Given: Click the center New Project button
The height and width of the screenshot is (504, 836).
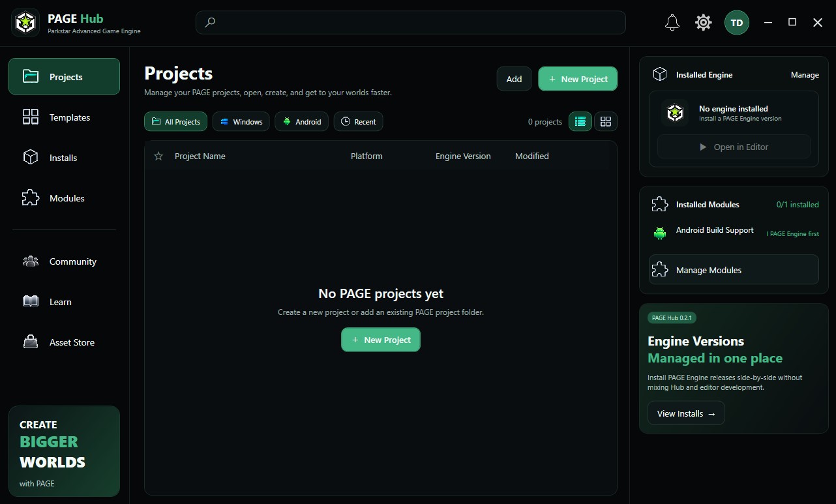Looking at the screenshot, I should (x=381, y=340).
